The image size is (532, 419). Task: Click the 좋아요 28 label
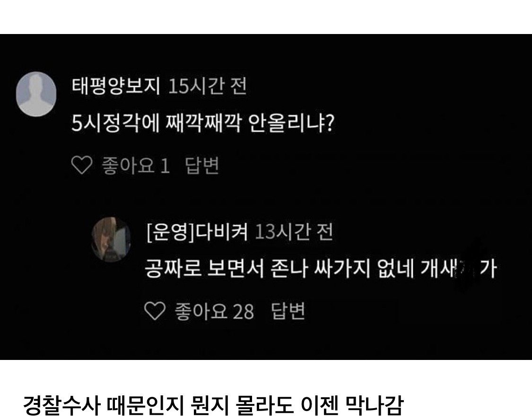point(214,311)
